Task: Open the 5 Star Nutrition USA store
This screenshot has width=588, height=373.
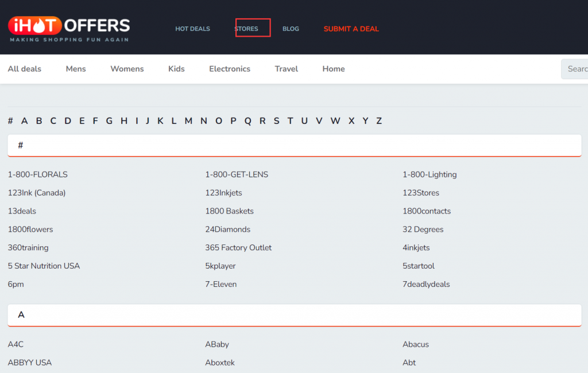Action: coord(44,266)
